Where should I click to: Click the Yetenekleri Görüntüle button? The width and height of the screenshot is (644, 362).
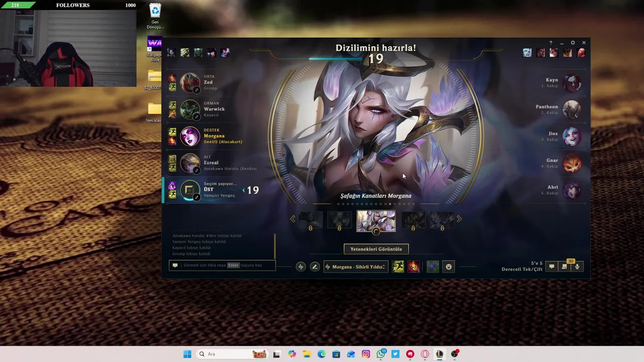[376, 249]
